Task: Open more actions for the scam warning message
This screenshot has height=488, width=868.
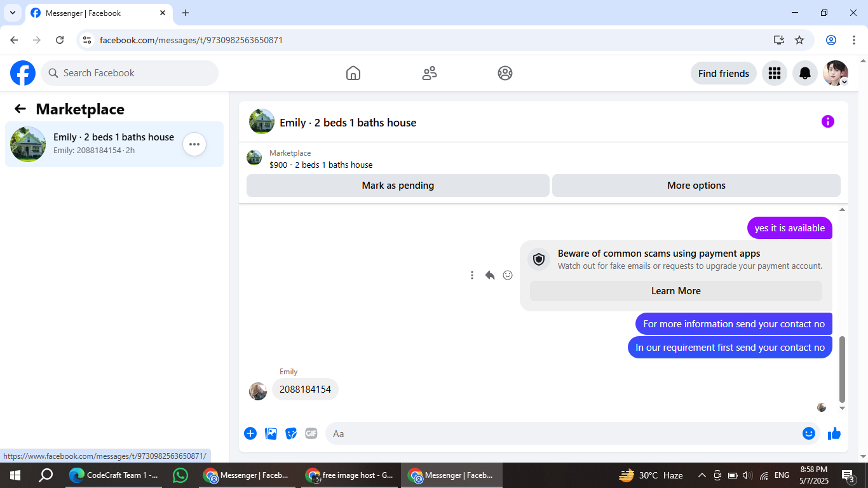Action: point(471,275)
